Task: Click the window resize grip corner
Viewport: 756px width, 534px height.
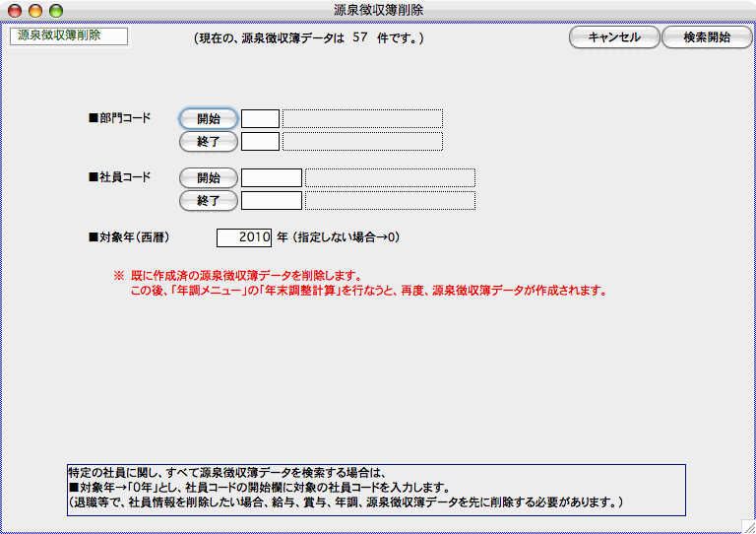Action: [747, 525]
